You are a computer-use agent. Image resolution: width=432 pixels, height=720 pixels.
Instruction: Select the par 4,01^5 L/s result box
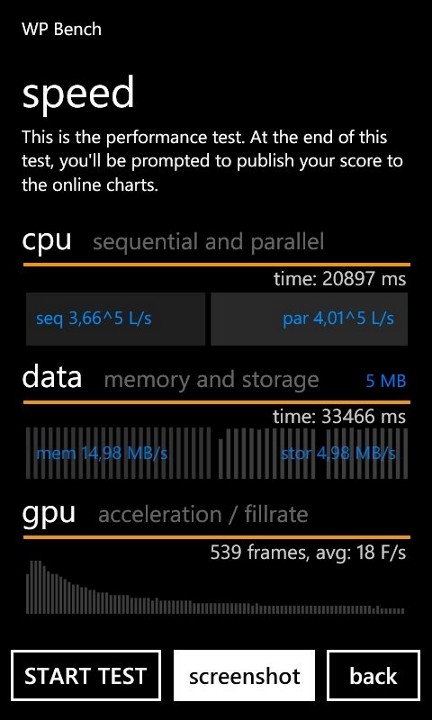click(x=309, y=319)
